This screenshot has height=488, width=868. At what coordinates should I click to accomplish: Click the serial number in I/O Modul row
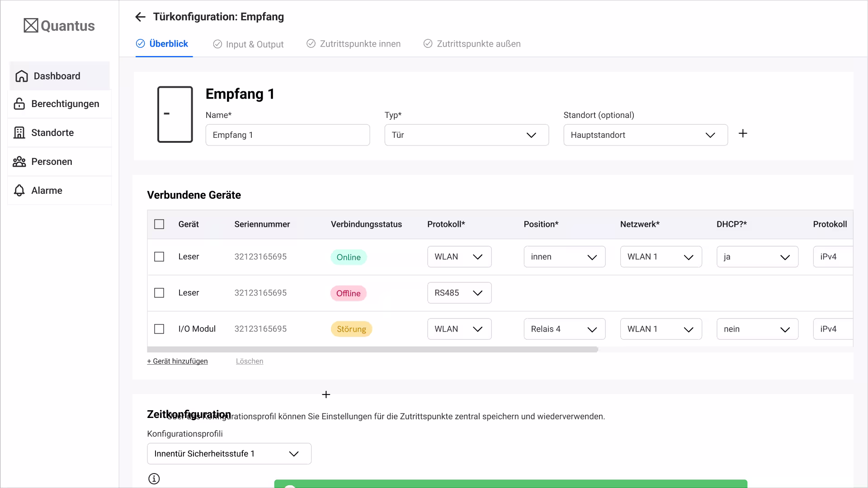[x=260, y=329]
